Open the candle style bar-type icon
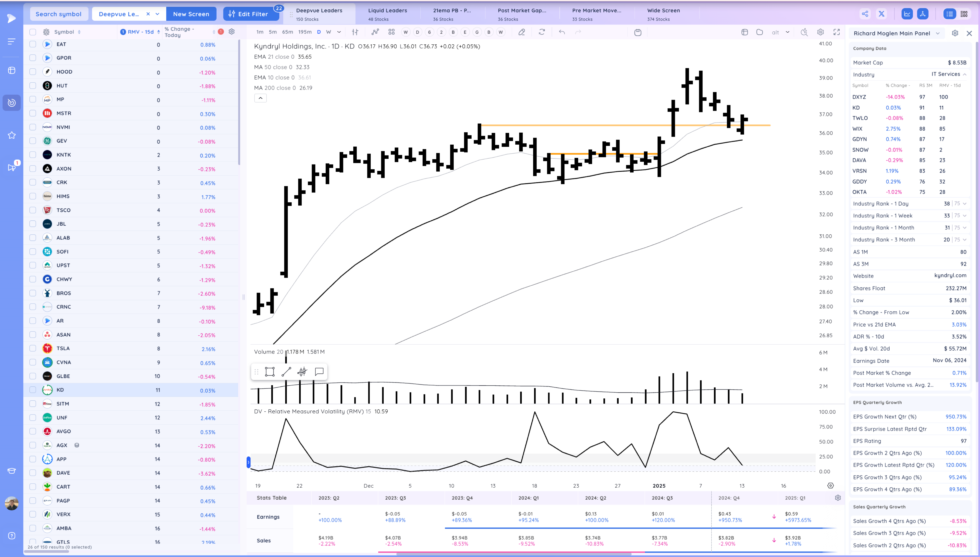Image resolution: width=980 pixels, height=557 pixels. 355,32
